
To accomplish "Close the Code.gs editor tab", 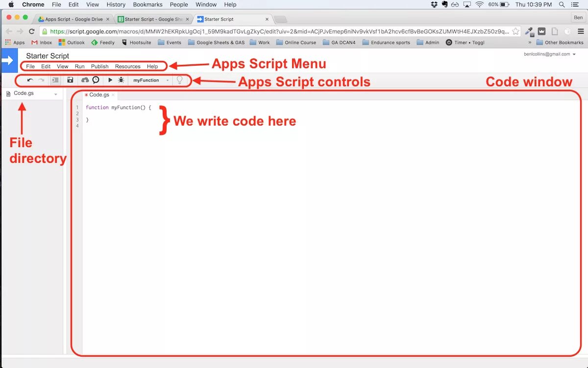I will 113,95.
